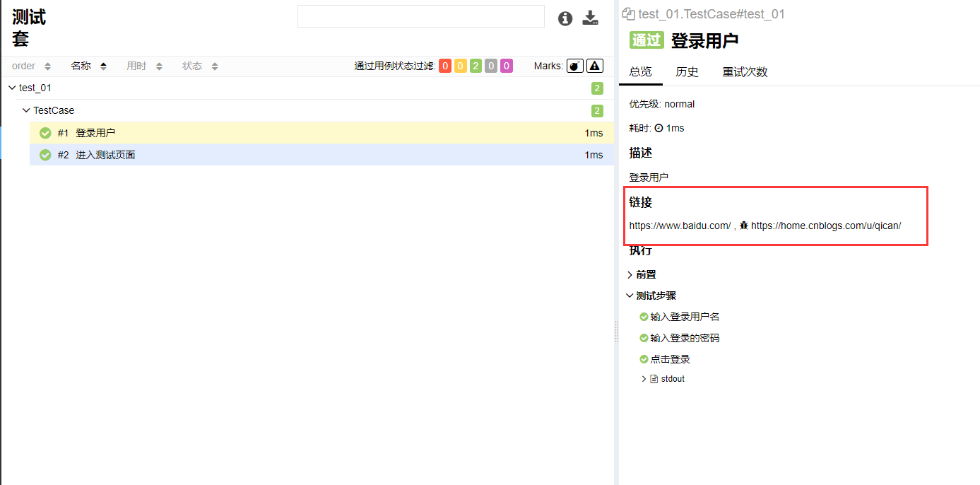Click the 通过 status badge
The width and height of the screenshot is (980, 485).
coord(647,40)
